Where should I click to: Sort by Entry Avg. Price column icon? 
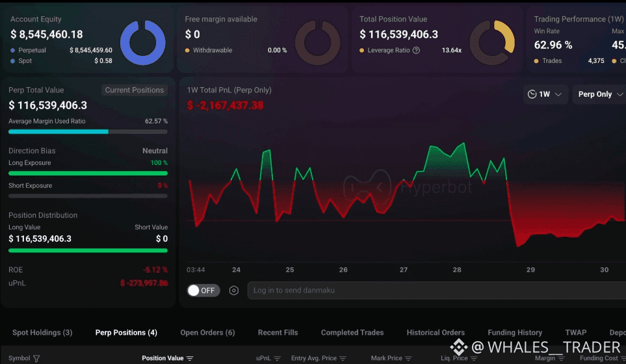click(x=343, y=358)
